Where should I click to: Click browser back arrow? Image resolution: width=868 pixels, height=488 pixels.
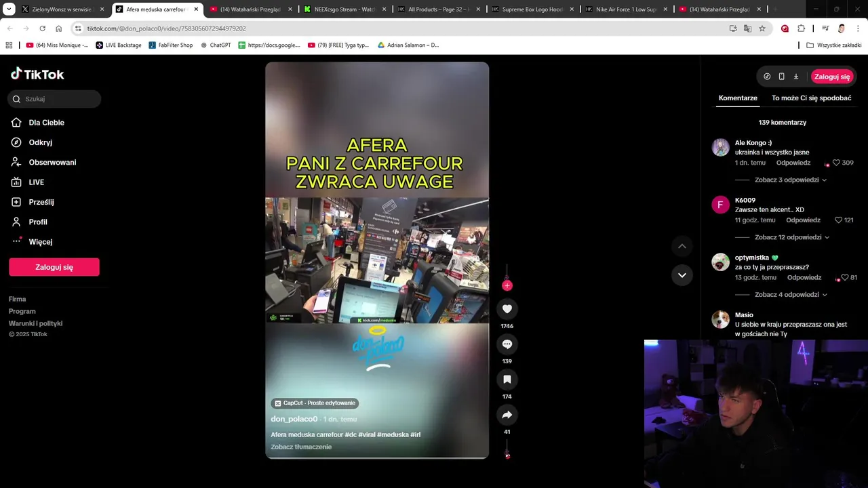[x=9, y=28]
